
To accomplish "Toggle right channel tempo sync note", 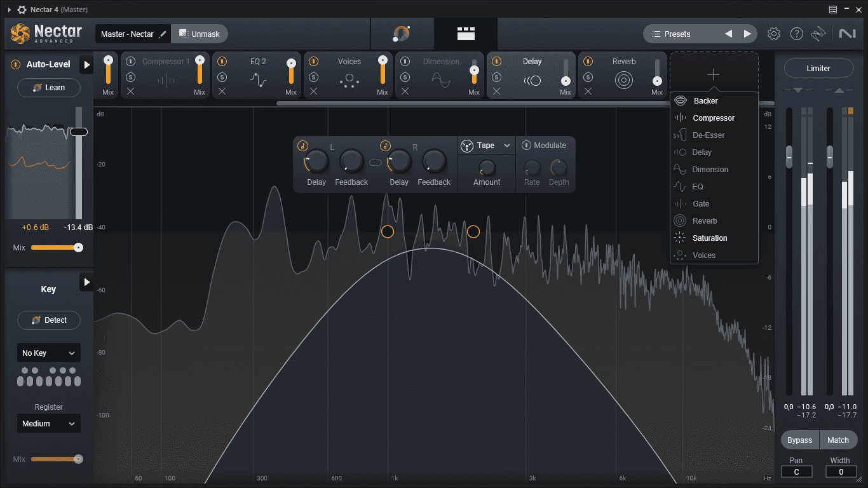I will click(385, 146).
